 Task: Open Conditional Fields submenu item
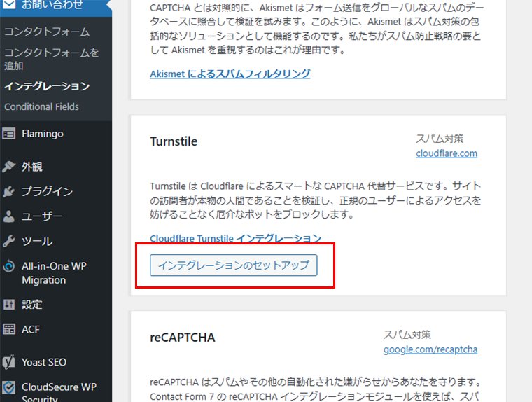(41, 106)
